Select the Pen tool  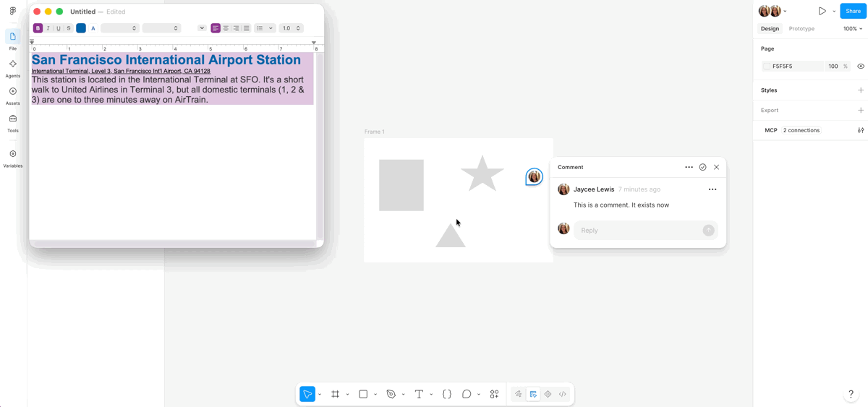pyautogui.click(x=391, y=394)
